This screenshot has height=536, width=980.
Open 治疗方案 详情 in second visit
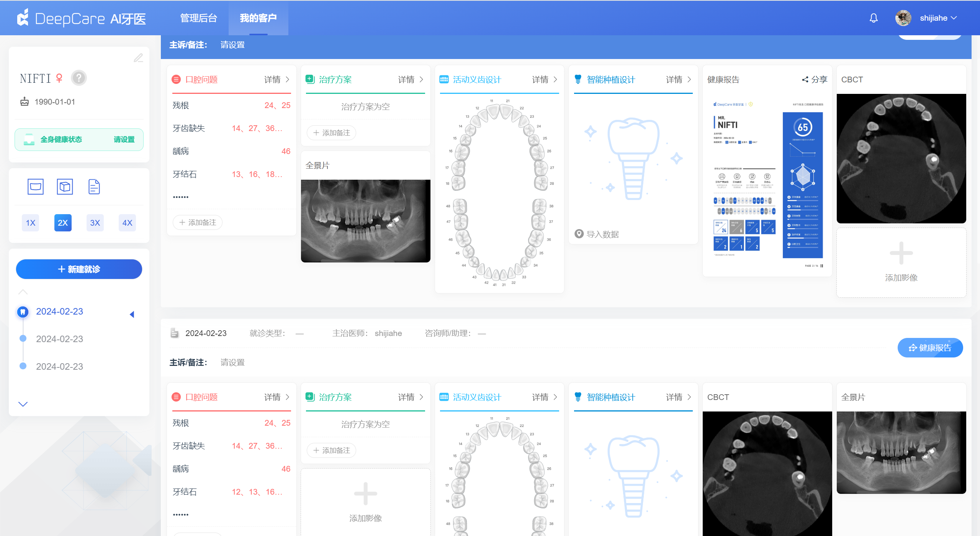click(411, 397)
